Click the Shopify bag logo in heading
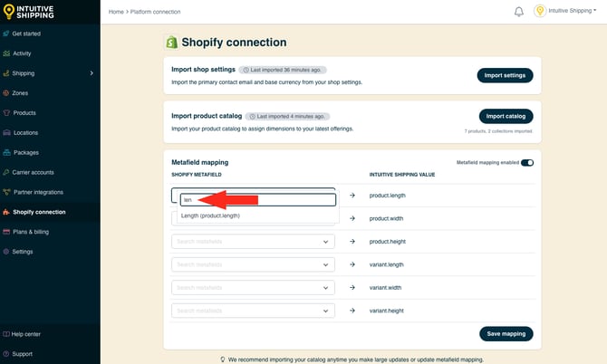The height and width of the screenshot is (364, 607). [171, 43]
